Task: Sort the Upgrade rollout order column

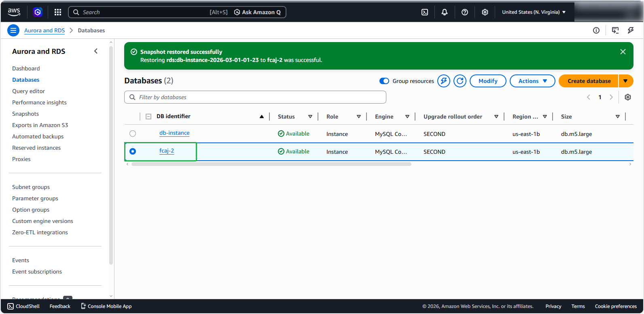Action: coord(496,117)
